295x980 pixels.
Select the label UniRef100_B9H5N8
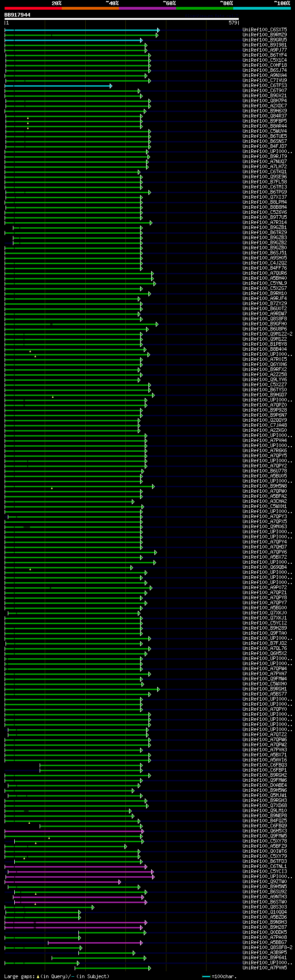click(x=265, y=486)
